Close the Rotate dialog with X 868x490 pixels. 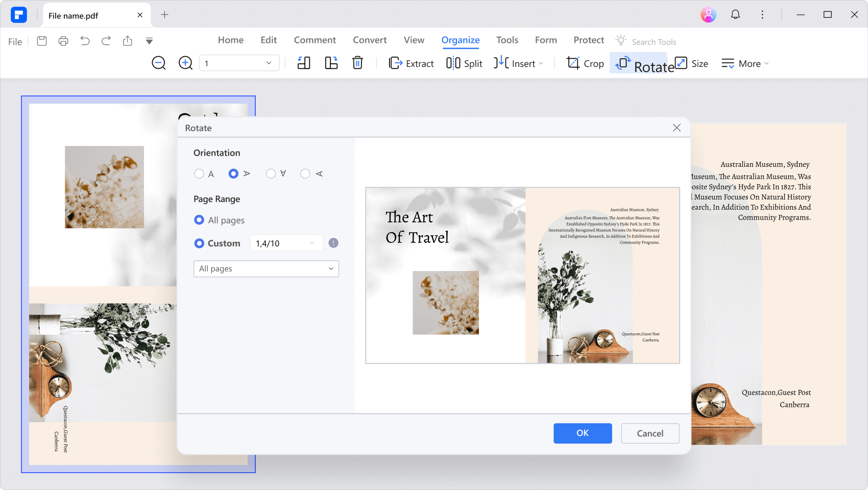pyautogui.click(x=677, y=128)
